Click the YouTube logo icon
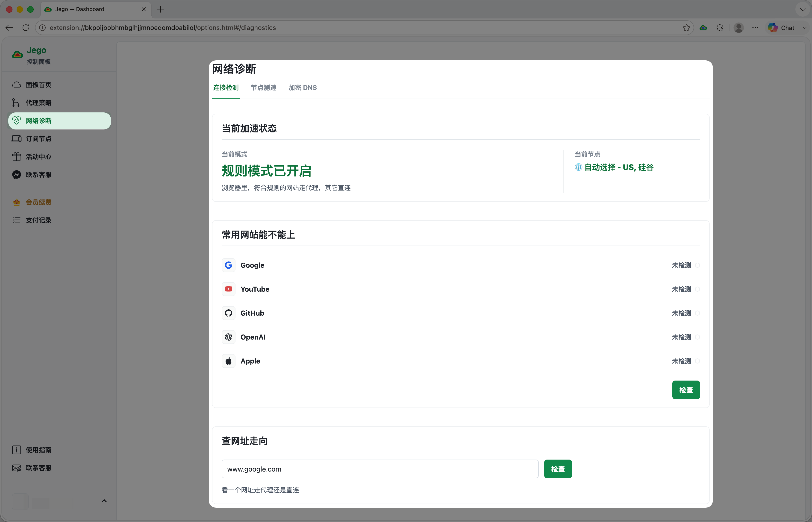Screen dimensions: 812x522 tap(229, 289)
